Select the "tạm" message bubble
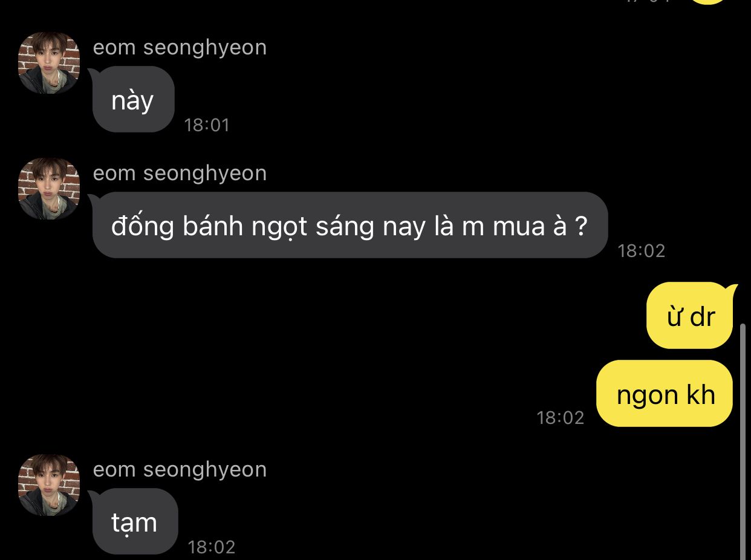 135,521
